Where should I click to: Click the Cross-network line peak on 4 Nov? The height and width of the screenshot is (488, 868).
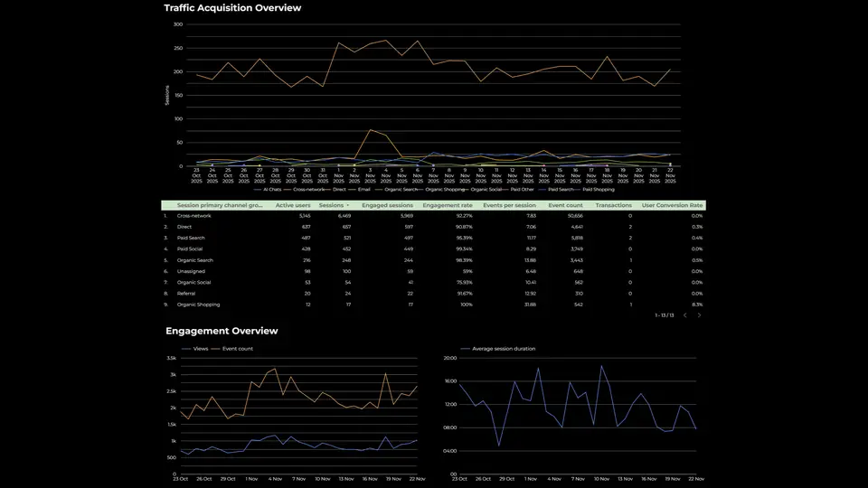pos(386,40)
